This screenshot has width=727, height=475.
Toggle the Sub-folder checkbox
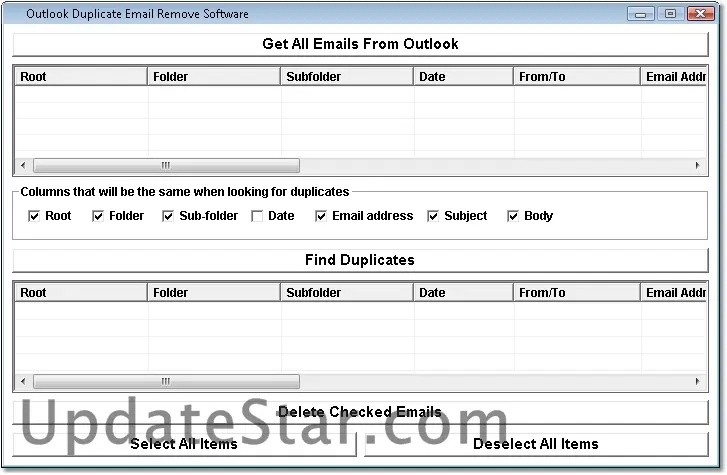(168, 216)
